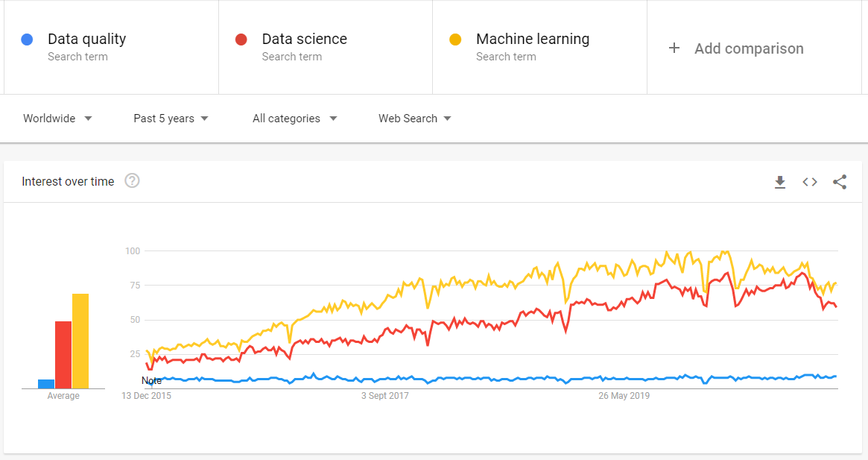Image resolution: width=868 pixels, height=460 pixels.
Task: Click the embed code icon
Action: tap(810, 182)
